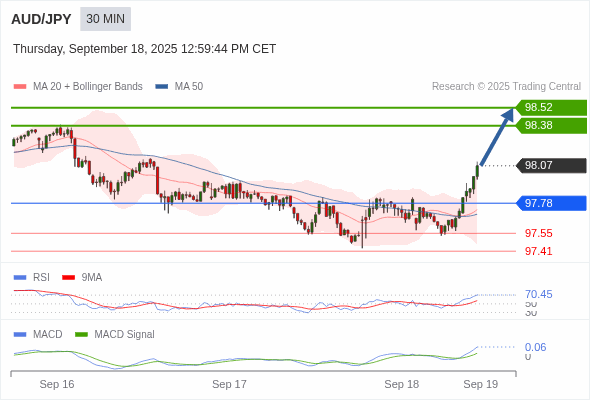The image size is (590, 400).
Task: Click the 97.78 blue pivot label
Action: click(551, 203)
